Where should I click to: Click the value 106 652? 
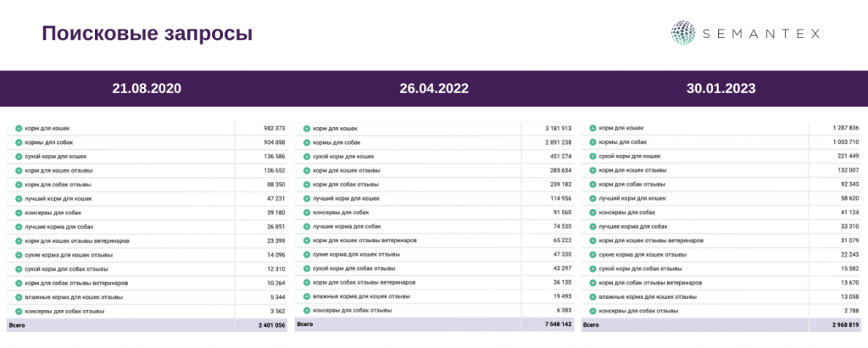275,170
